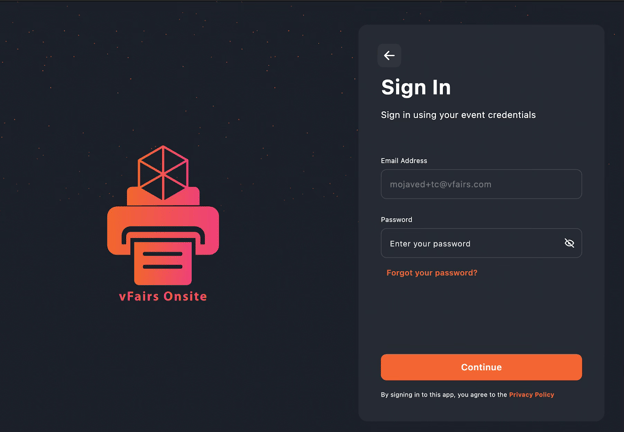Open the Privacy Policy link
This screenshot has height=432, width=624.
coord(531,395)
